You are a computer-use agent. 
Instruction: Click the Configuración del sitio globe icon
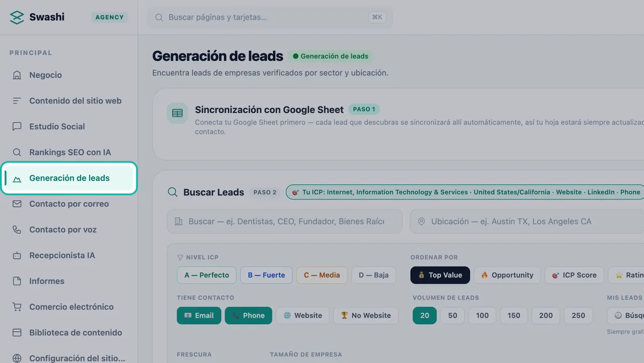click(x=17, y=358)
